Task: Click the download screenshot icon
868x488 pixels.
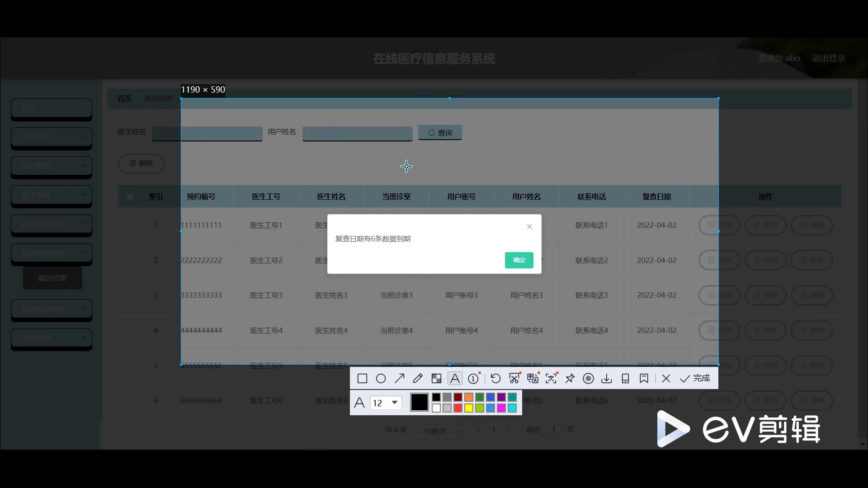Action: pyautogui.click(x=606, y=378)
